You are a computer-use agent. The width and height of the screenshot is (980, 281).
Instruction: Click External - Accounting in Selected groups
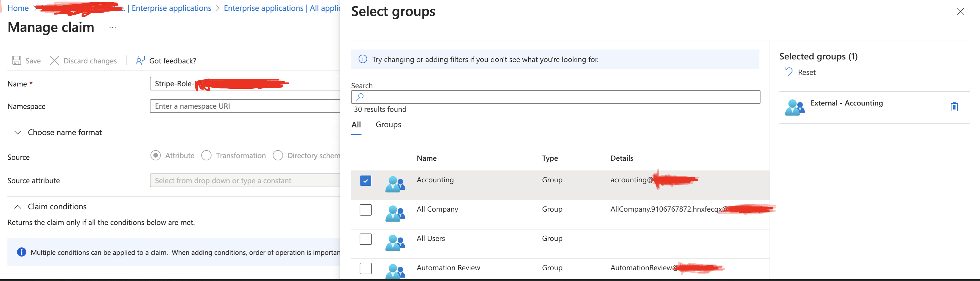[846, 103]
